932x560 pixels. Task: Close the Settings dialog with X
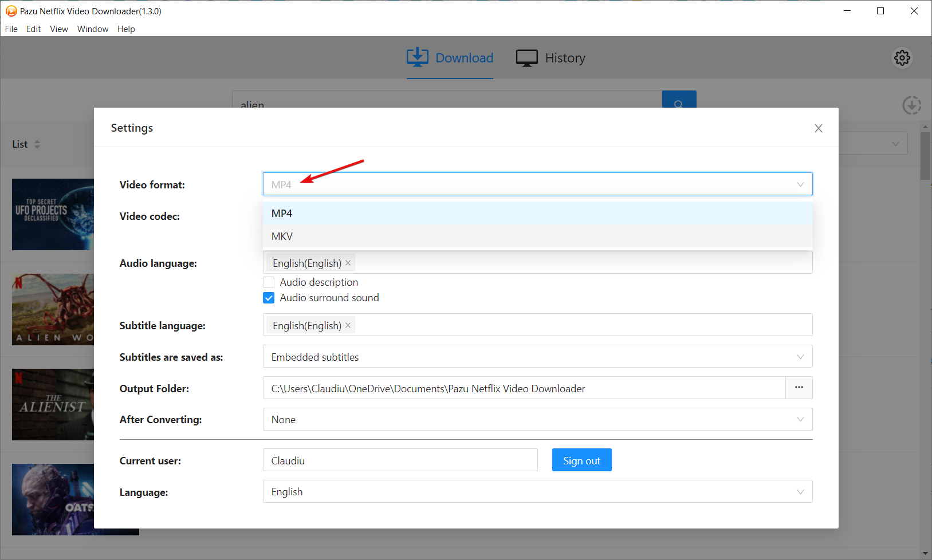818,128
